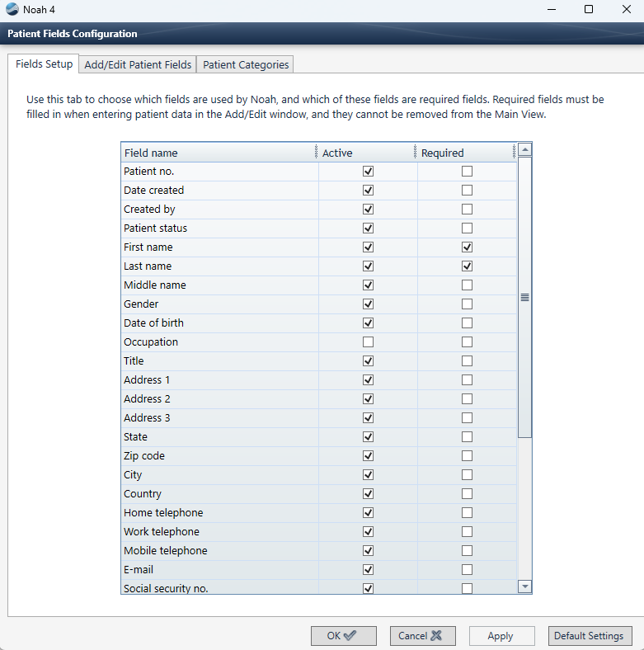Uncheck Active for Address 2
Image resolution: width=644 pixels, height=650 pixels.
point(368,398)
